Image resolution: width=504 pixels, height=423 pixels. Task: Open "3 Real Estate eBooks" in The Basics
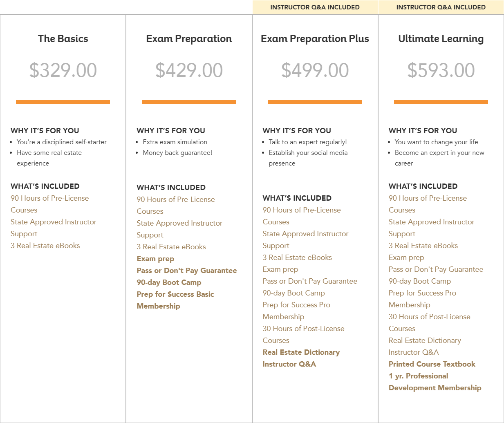(x=45, y=246)
